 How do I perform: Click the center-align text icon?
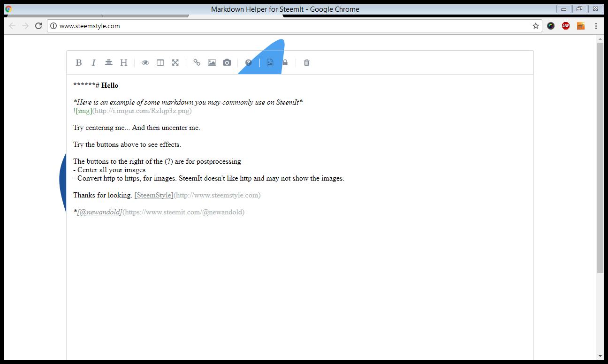(x=108, y=62)
